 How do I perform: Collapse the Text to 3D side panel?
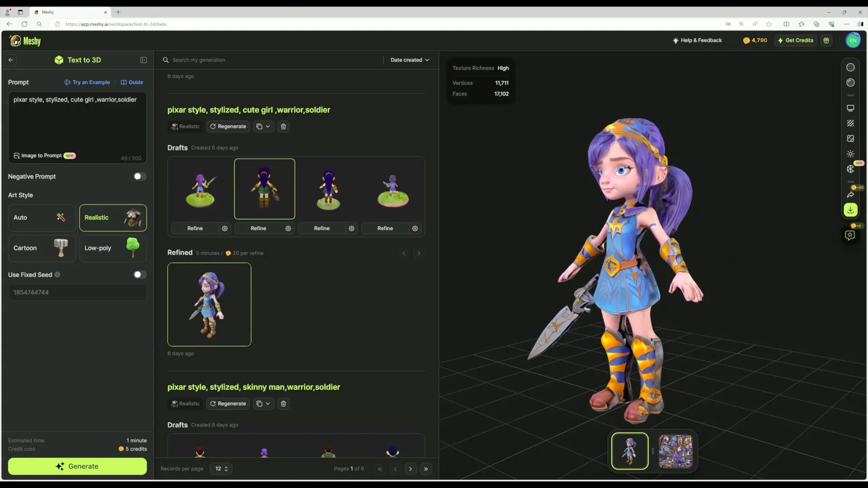pos(143,60)
